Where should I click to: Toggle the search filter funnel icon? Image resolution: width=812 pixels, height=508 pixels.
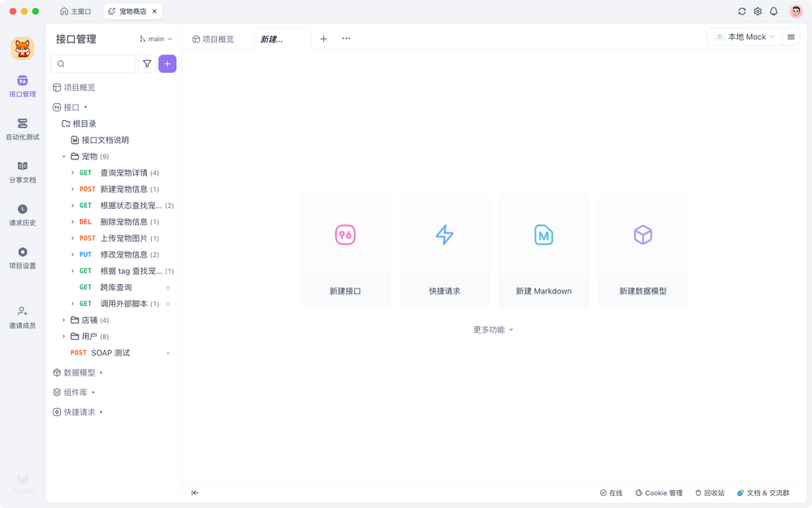tap(147, 63)
